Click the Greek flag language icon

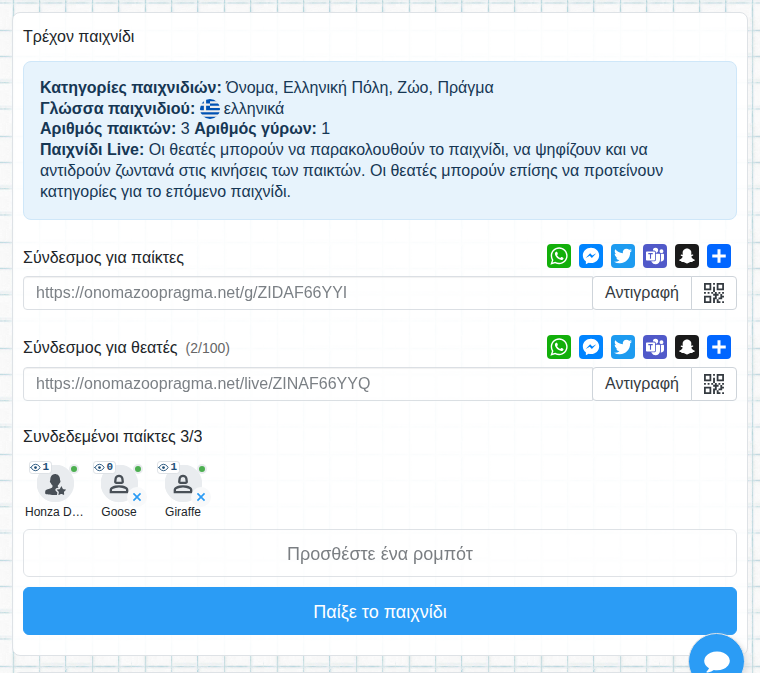coord(210,109)
